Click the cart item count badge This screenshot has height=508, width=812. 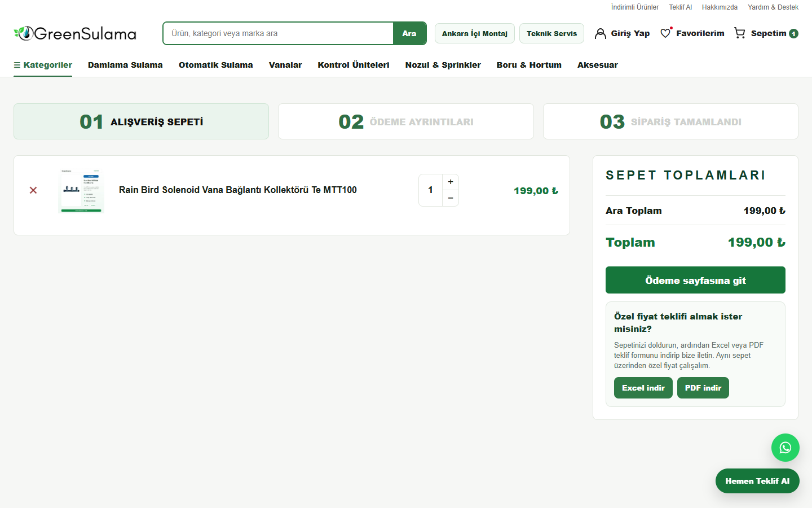click(793, 34)
